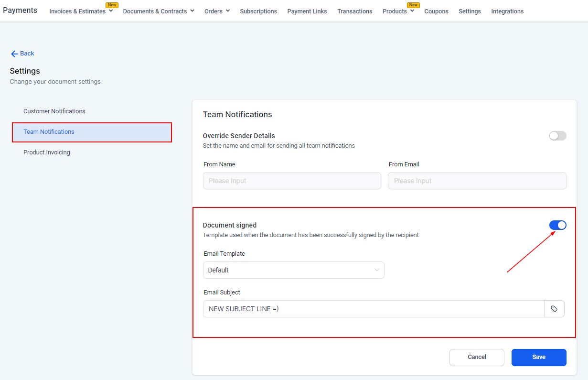Open the Settings tab in top navigation

click(x=470, y=11)
